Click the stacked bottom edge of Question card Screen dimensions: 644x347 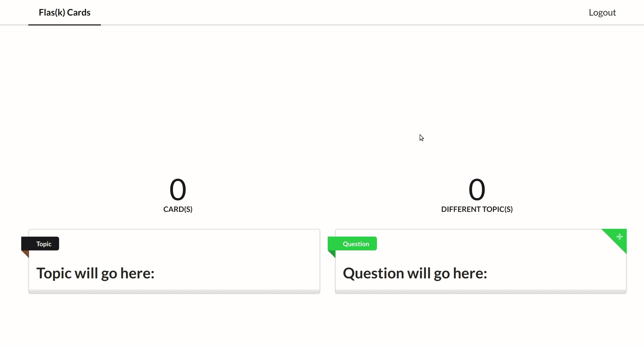(481, 291)
